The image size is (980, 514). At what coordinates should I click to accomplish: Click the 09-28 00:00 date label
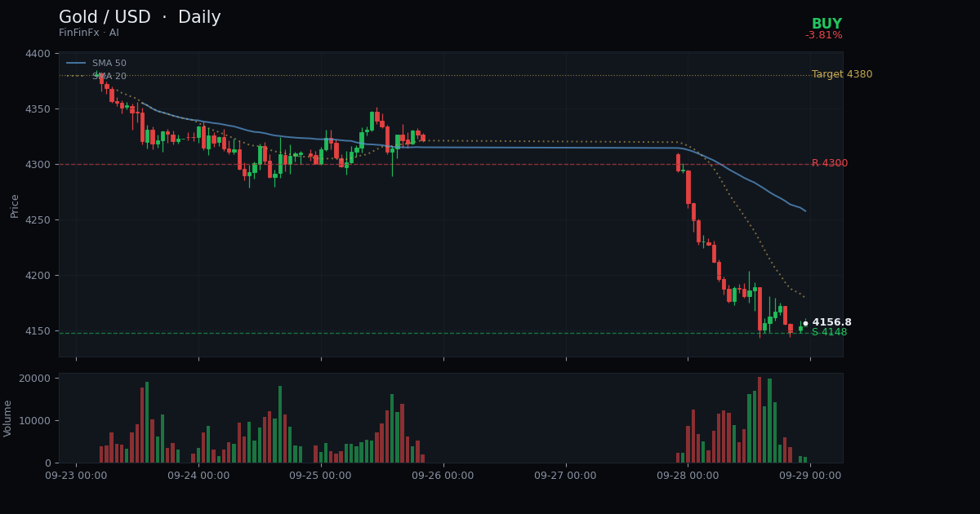(x=688, y=476)
